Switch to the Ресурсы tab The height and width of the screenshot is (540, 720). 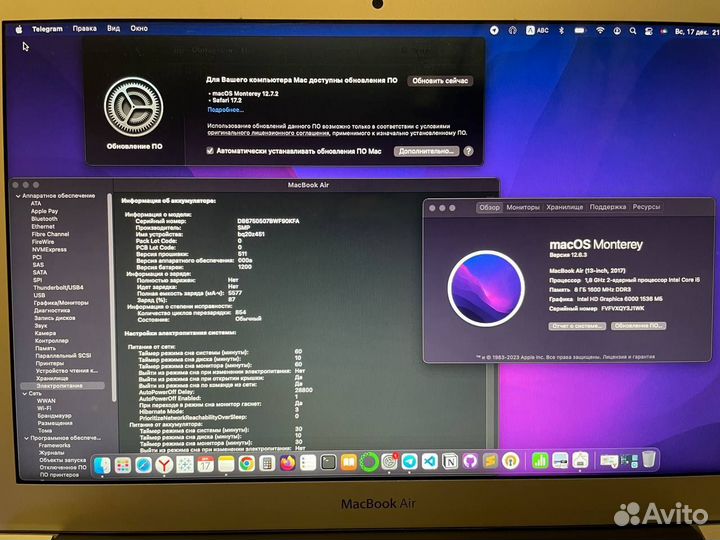646,207
